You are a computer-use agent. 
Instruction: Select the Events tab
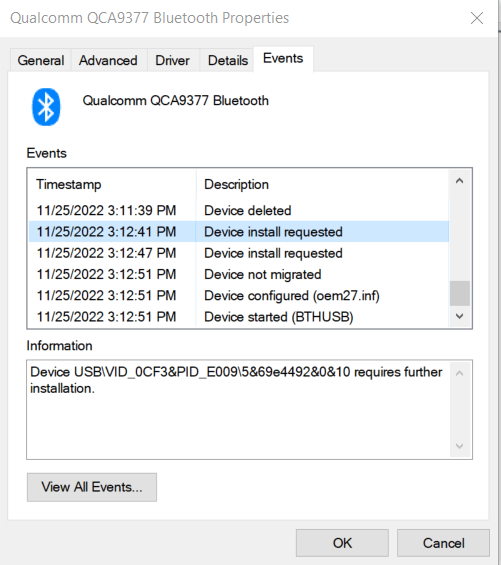tap(283, 58)
